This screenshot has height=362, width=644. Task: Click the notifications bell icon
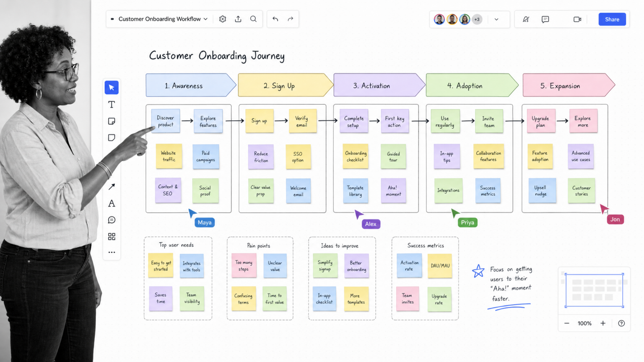tap(526, 19)
